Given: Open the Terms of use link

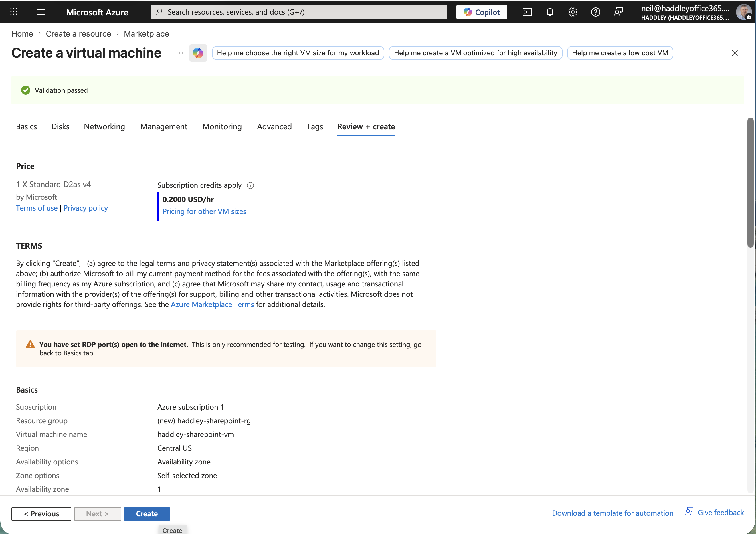Looking at the screenshot, I should [x=37, y=208].
